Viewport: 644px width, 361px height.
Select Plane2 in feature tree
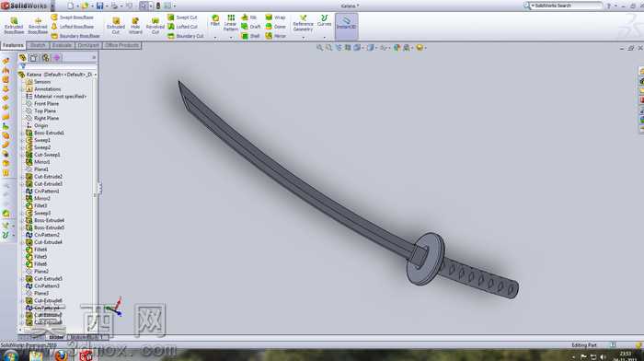click(38, 272)
